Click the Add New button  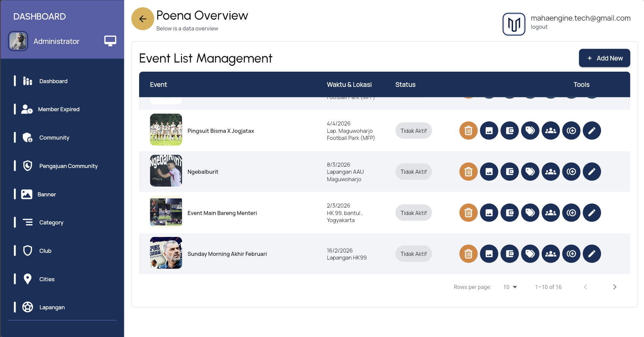(x=604, y=58)
